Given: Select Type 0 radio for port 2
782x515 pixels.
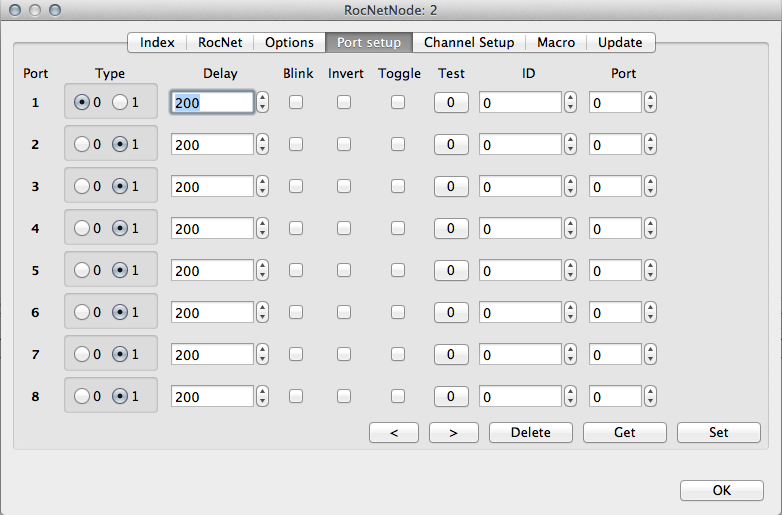Looking at the screenshot, I should 82,144.
